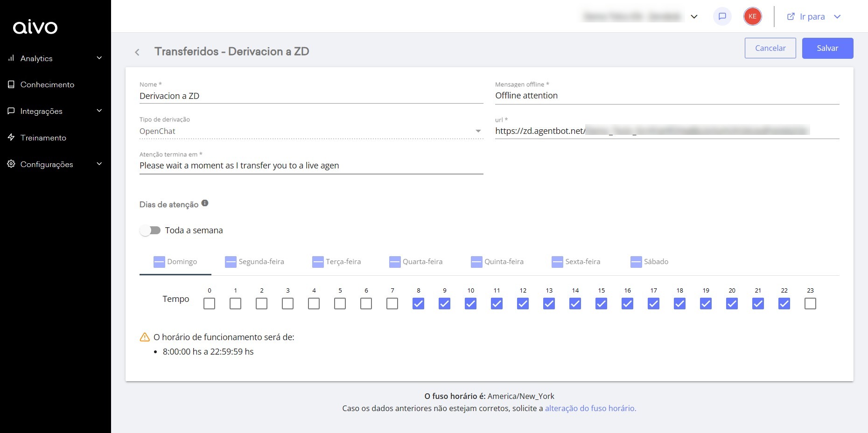Image resolution: width=868 pixels, height=433 pixels.
Task: Expand the Analytics menu chevron
Action: click(x=99, y=58)
